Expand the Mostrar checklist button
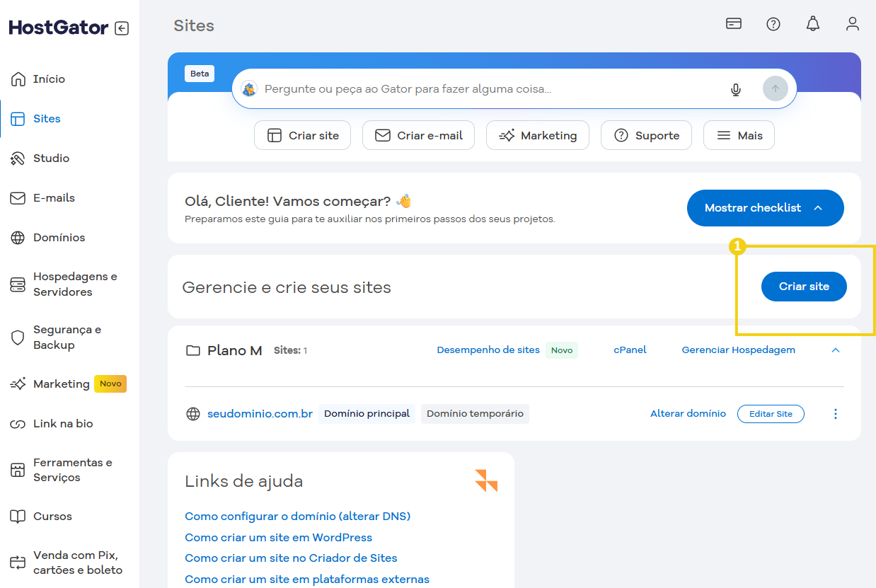 point(765,208)
